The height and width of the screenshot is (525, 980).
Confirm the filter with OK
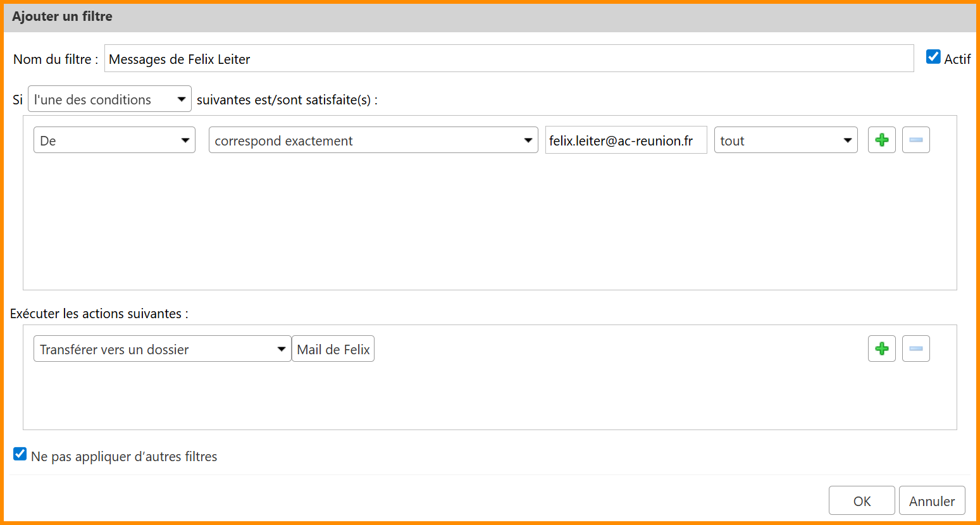pyautogui.click(x=861, y=501)
